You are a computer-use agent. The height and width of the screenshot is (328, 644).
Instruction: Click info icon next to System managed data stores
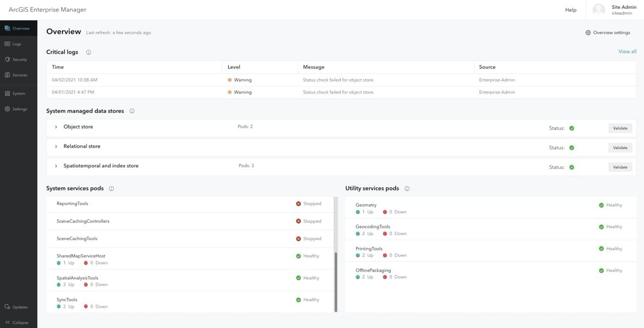pyautogui.click(x=132, y=112)
